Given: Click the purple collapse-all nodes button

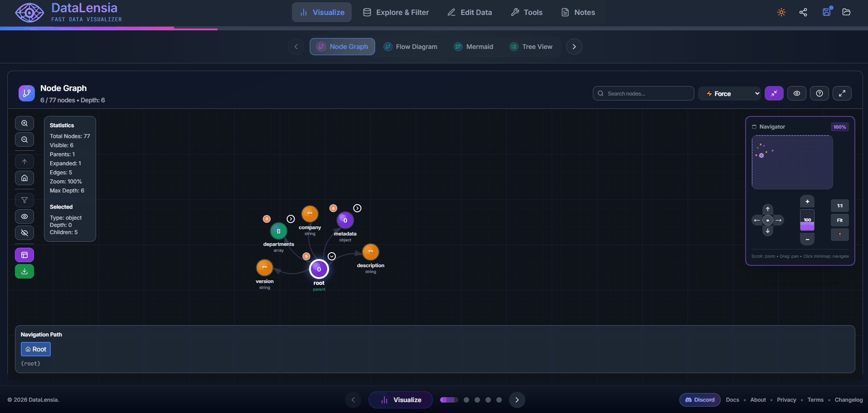Looking at the screenshot, I should pyautogui.click(x=774, y=93).
